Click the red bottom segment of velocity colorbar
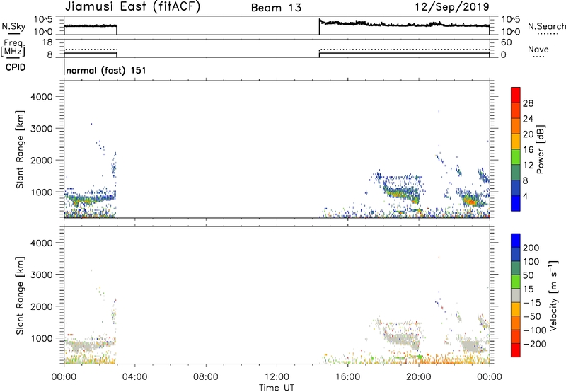 [x=516, y=350]
